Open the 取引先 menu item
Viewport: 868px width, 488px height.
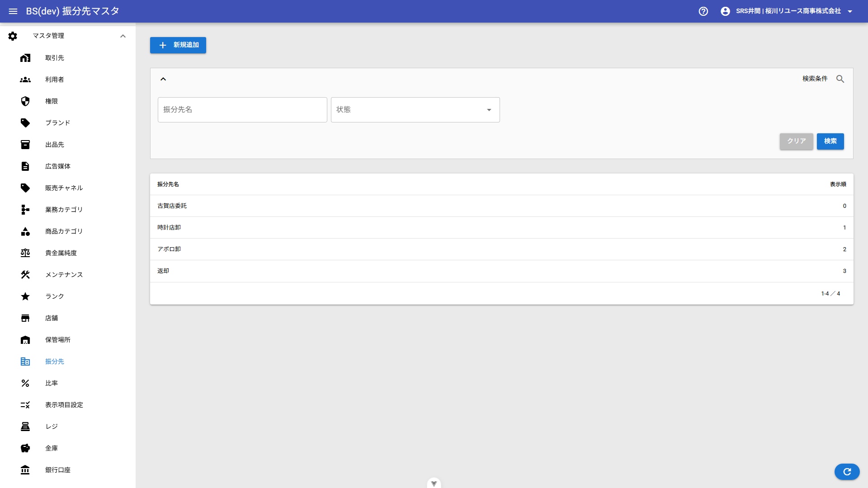point(68,58)
